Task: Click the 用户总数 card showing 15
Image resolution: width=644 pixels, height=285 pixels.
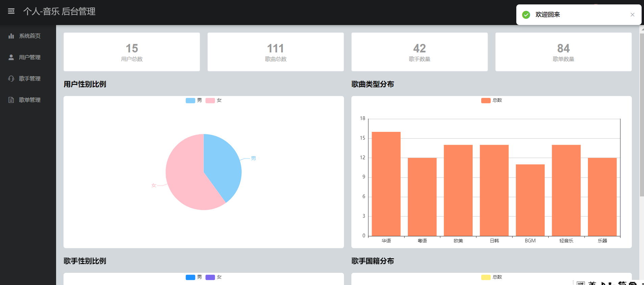Action: [x=132, y=52]
